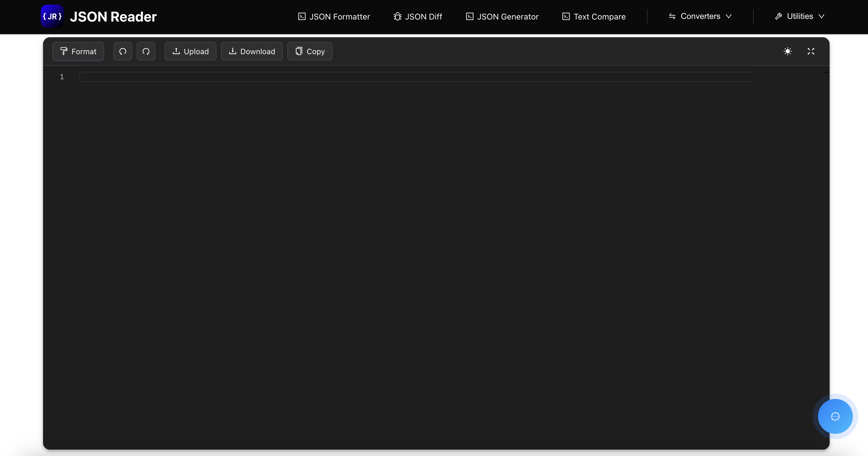Open the Text Compare tool
The height and width of the screenshot is (456, 868).
pyautogui.click(x=594, y=17)
